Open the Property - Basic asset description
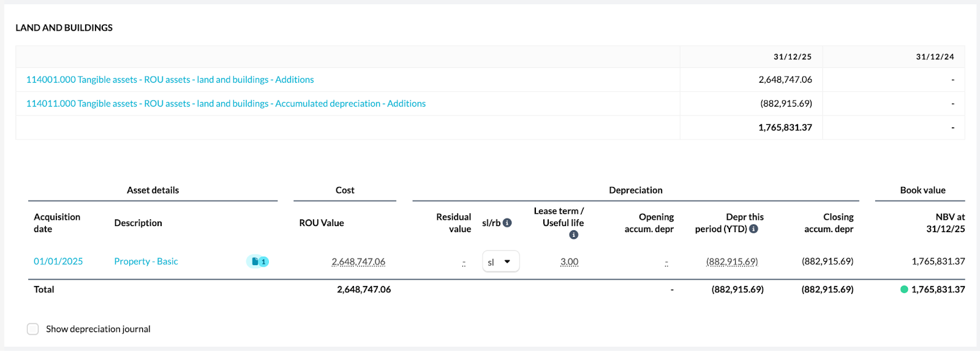This screenshot has height=351, width=980. [x=146, y=262]
